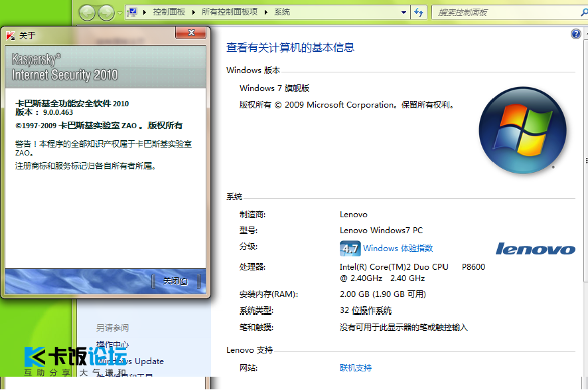
Task: Click the 卡巴斯基全功能安全软件 2010 product name
Action: (72, 104)
